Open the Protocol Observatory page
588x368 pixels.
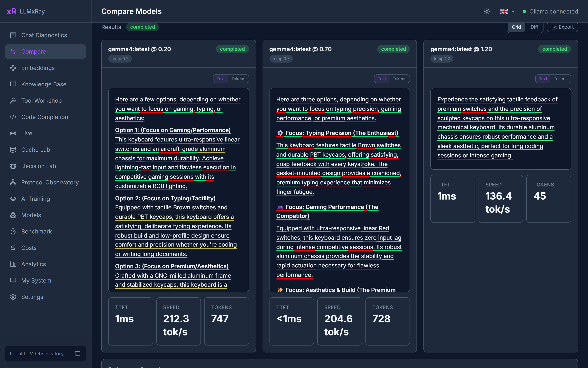click(x=46, y=182)
